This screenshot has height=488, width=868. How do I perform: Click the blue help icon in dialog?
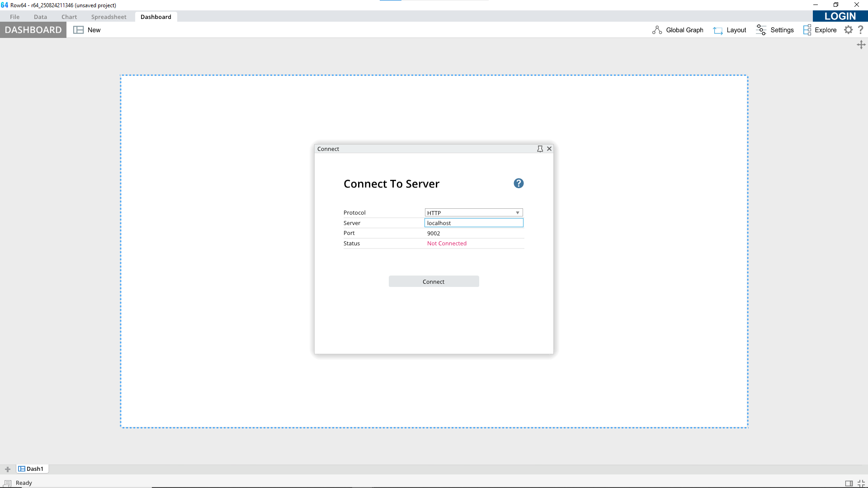519,183
